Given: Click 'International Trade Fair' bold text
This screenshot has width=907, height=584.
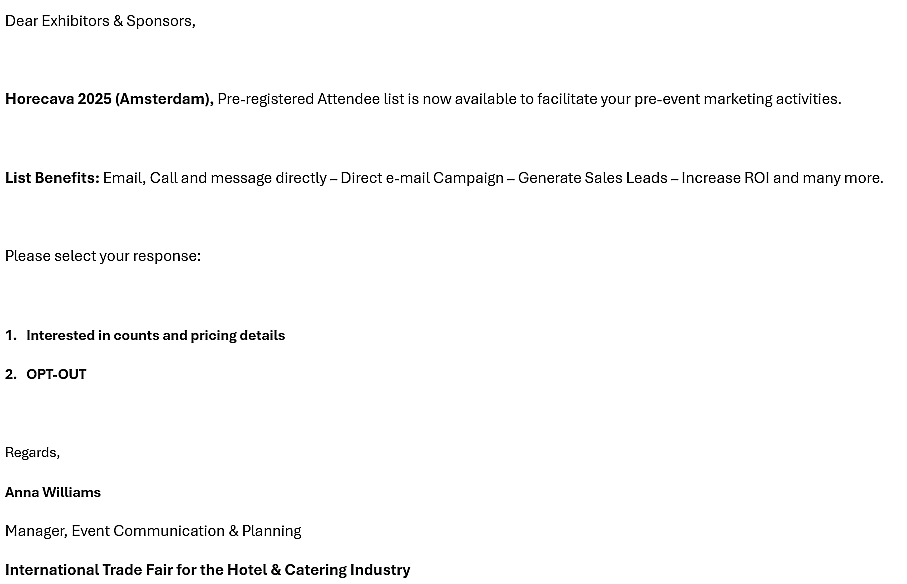Looking at the screenshot, I should point(89,570).
